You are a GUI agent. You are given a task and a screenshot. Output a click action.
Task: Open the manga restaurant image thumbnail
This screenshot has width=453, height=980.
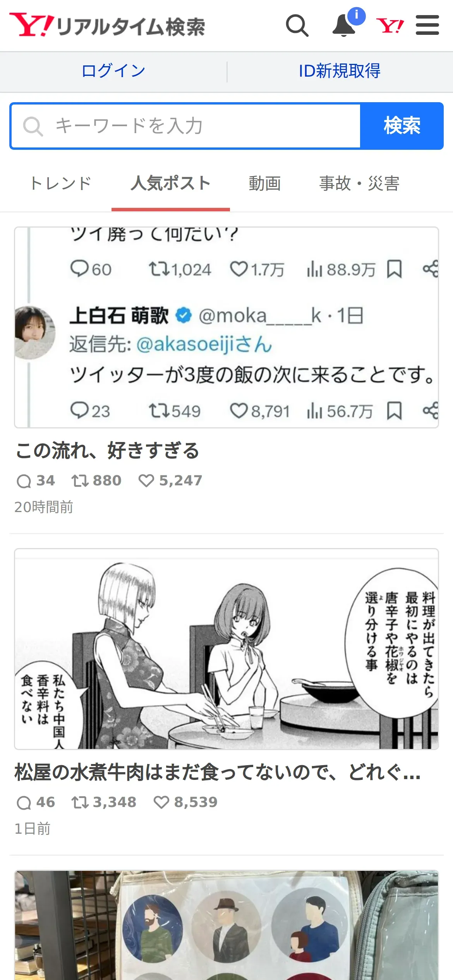(x=226, y=649)
